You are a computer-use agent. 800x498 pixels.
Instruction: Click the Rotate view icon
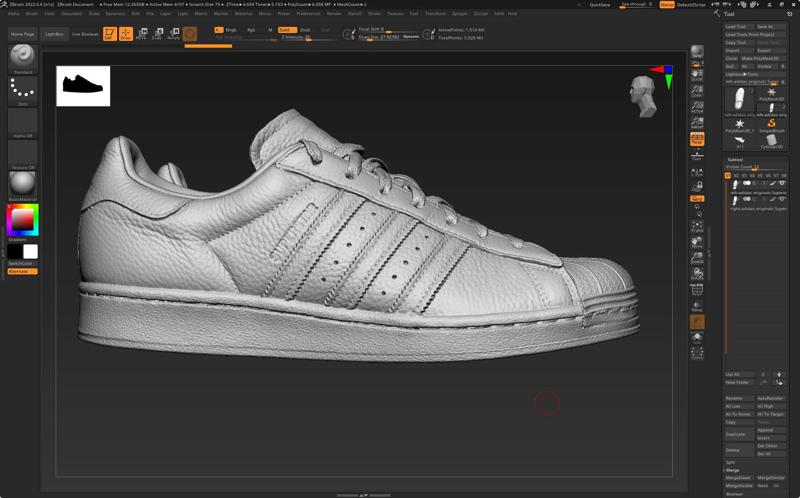tap(697, 274)
